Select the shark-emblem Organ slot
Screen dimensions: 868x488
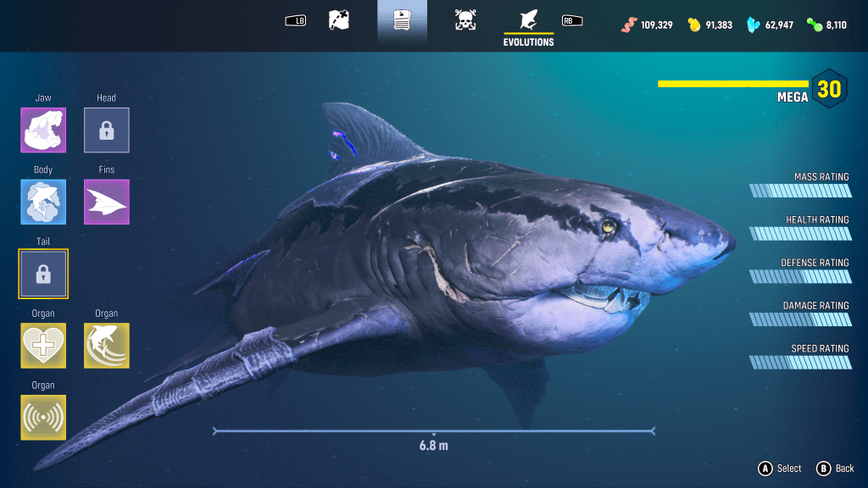(107, 346)
